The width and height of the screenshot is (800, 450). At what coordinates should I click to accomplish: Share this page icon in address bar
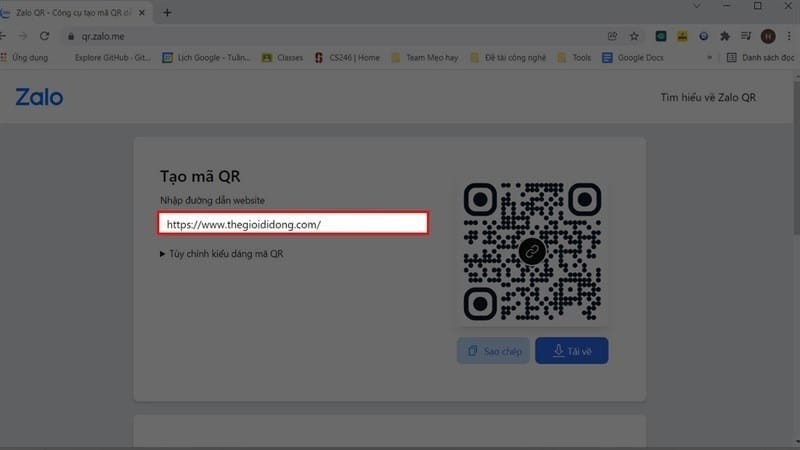612,36
